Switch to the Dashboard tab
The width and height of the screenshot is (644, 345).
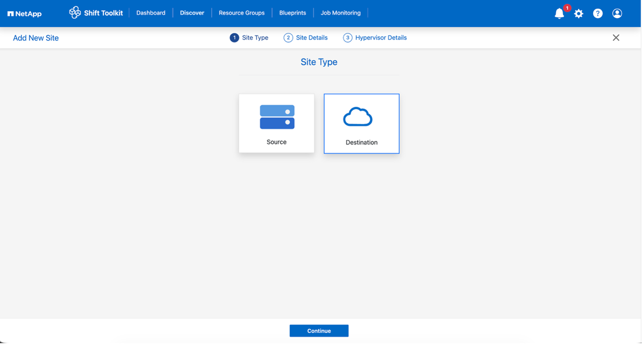coord(151,13)
